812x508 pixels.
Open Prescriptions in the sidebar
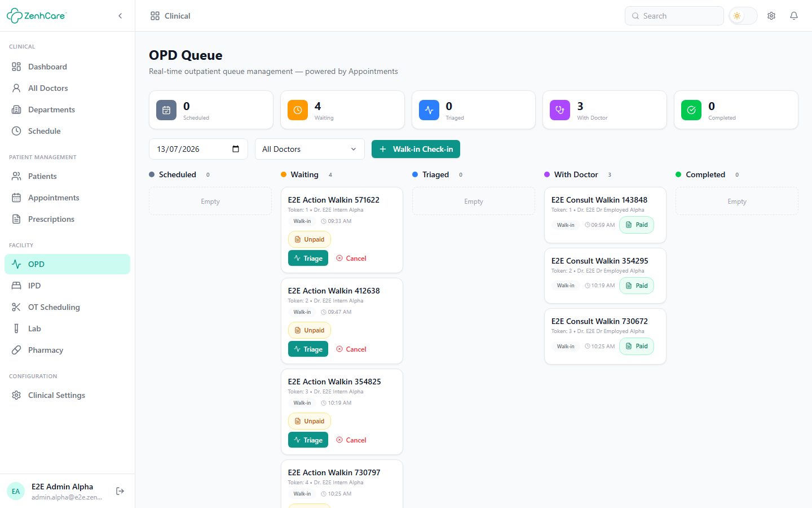point(68,219)
